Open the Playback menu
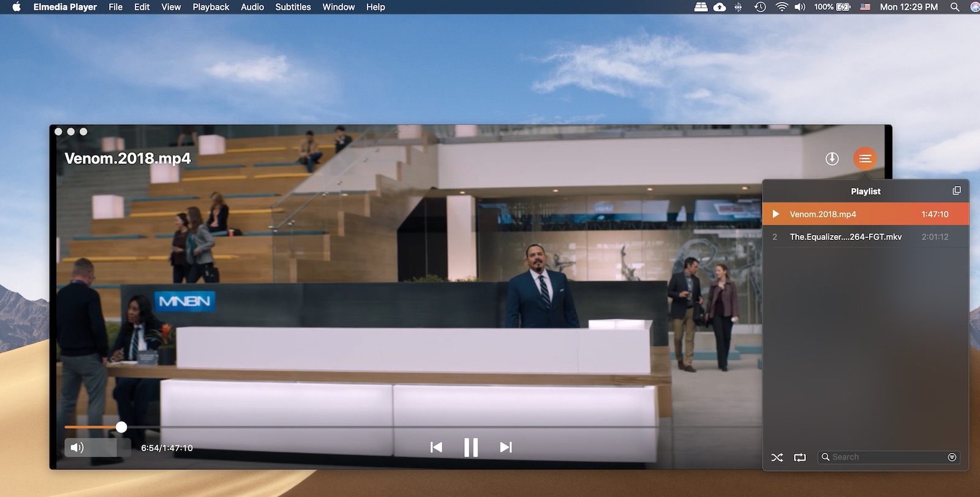This screenshot has width=980, height=497. (x=211, y=7)
